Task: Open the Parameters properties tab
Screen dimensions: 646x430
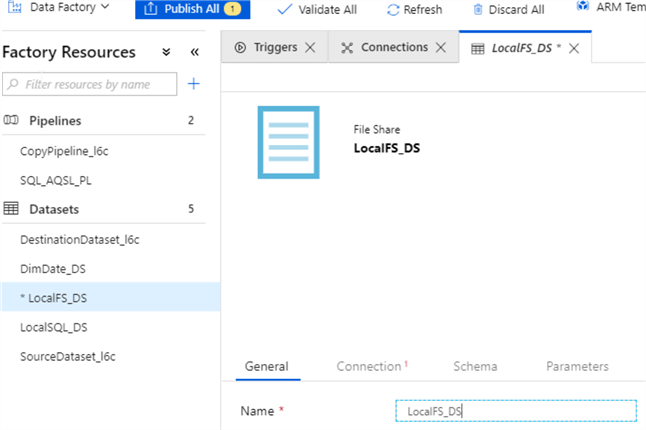Action: coord(577,366)
